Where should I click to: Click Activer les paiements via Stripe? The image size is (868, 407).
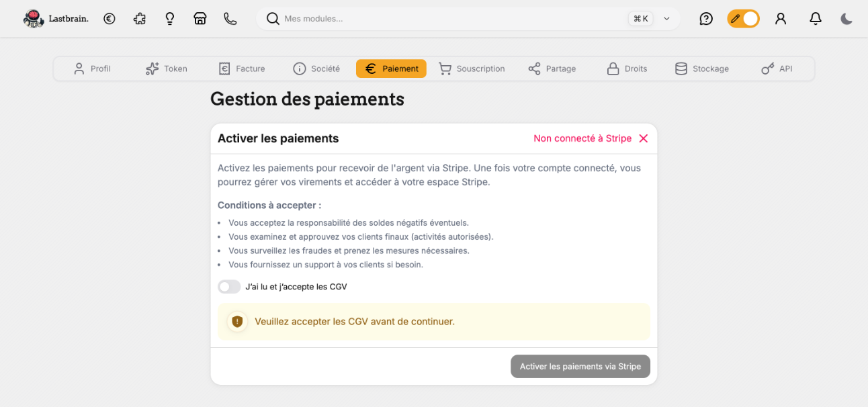coord(580,366)
